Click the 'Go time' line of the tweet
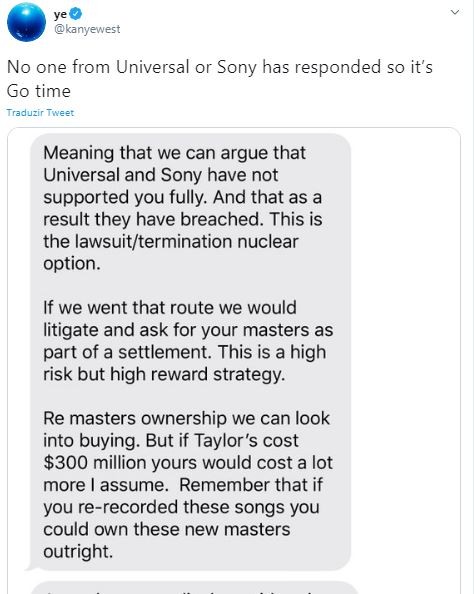Image resolution: width=474 pixels, height=594 pixels. [39, 91]
